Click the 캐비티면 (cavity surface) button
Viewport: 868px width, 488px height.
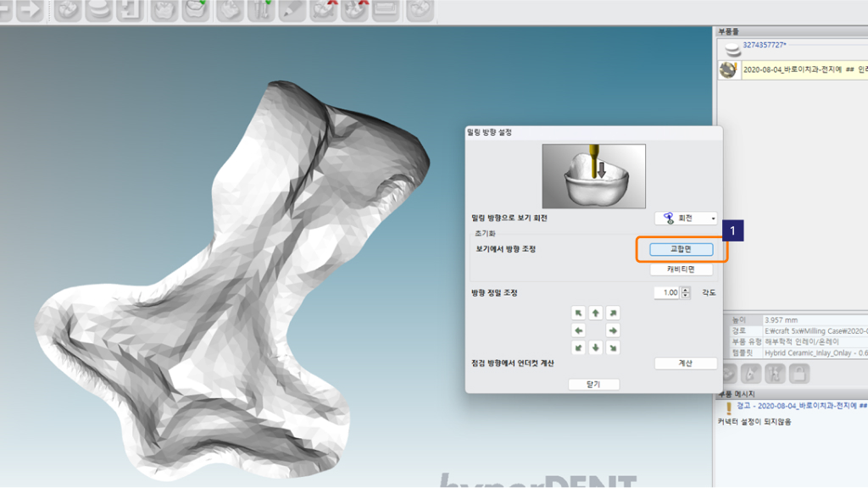(x=682, y=269)
